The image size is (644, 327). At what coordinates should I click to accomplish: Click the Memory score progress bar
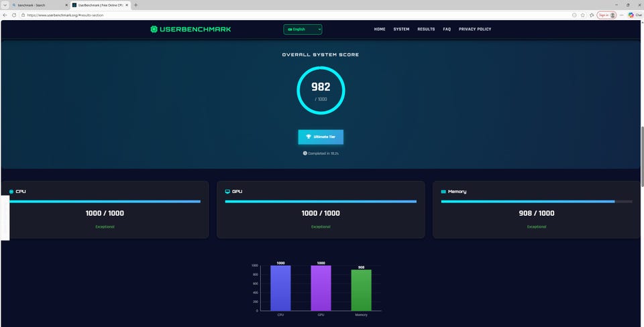pos(537,202)
